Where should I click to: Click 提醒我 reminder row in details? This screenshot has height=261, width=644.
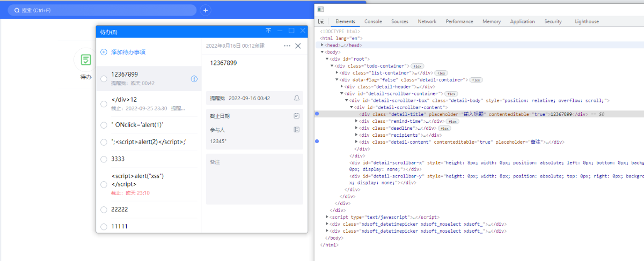click(254, 98)
